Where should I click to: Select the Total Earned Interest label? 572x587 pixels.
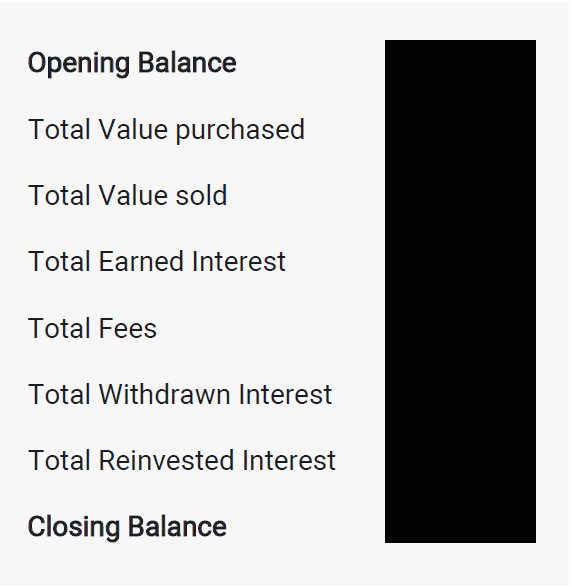click(x=157, y=261)
